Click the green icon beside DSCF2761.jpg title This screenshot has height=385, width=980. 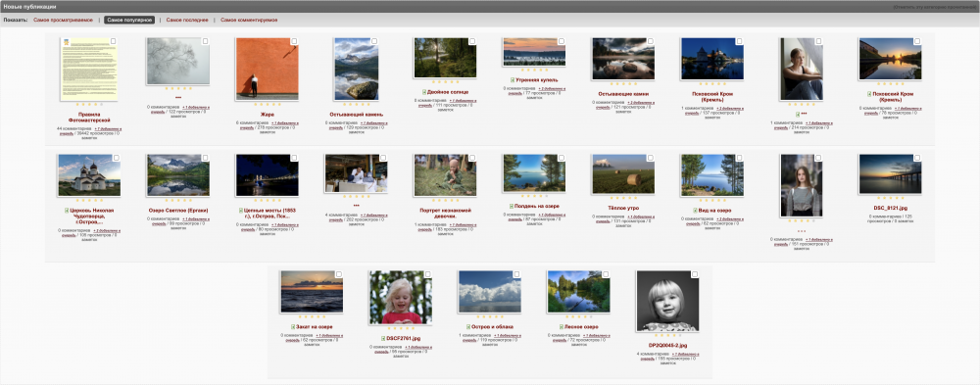(383, 338)
